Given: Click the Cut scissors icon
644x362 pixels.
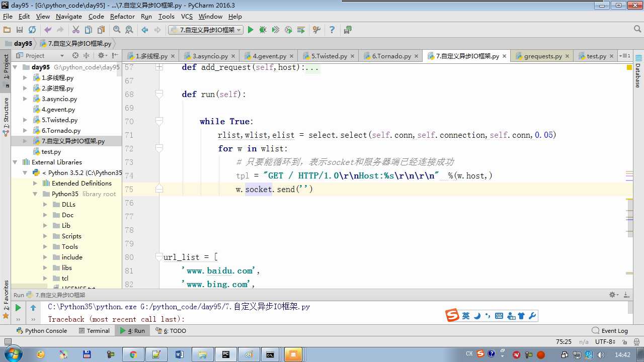Looking at the screenshot, I should 76,30.
